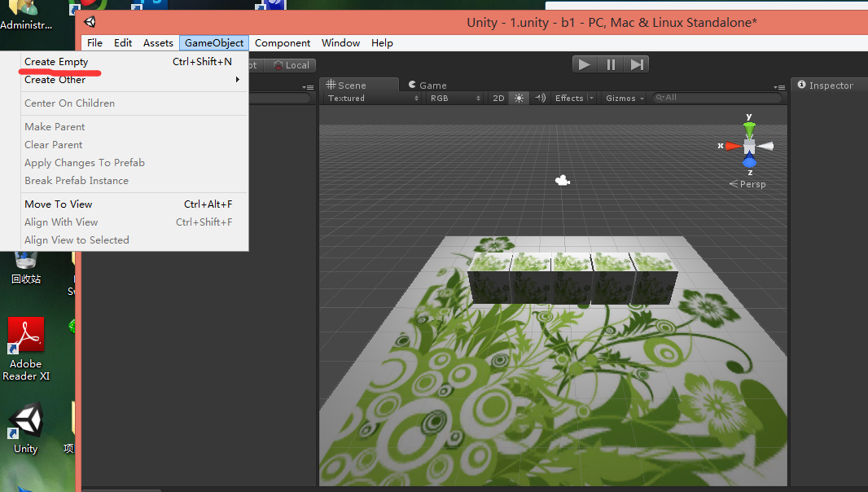Open the Assets menu
The width and height of the screenshot is (868, 492).
click(x=158, y=42)
